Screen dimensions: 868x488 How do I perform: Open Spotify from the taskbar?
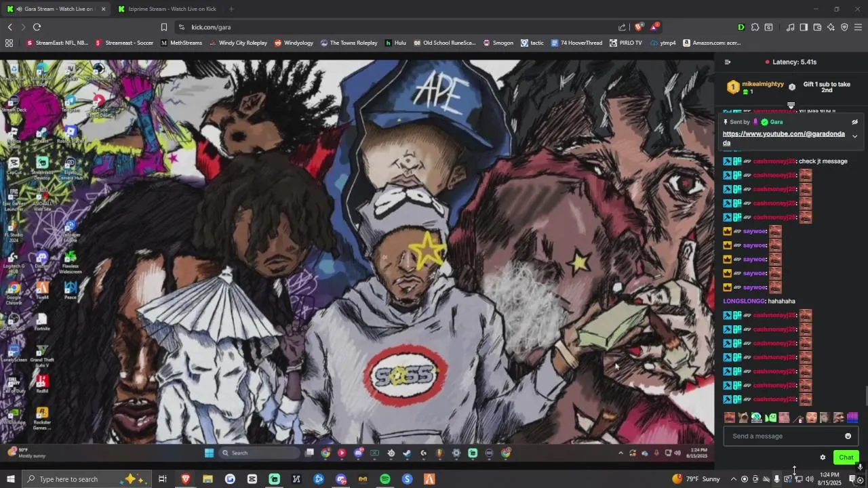(x=384, y=479)
